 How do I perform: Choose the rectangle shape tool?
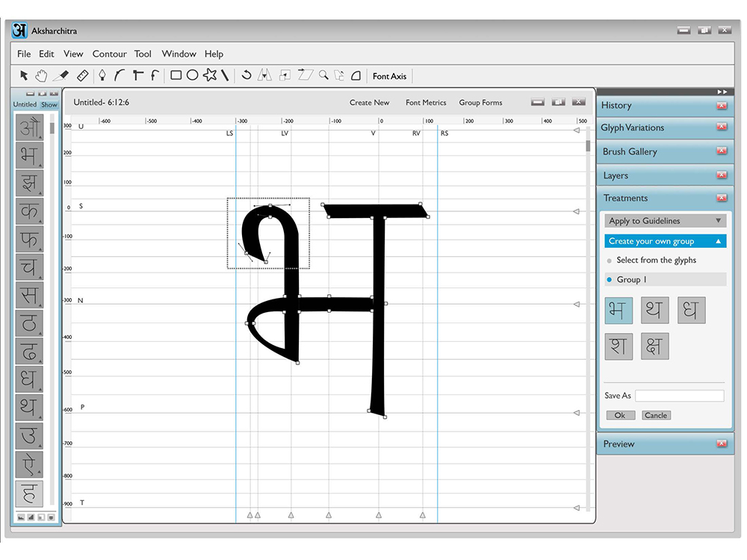click(x=176, y=75)
